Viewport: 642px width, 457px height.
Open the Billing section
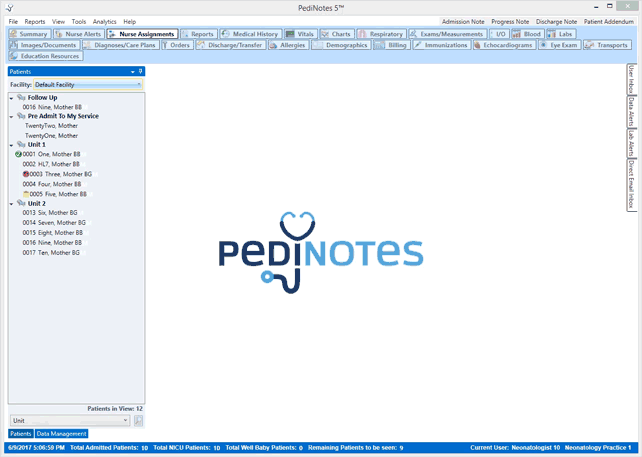[392, 45]
